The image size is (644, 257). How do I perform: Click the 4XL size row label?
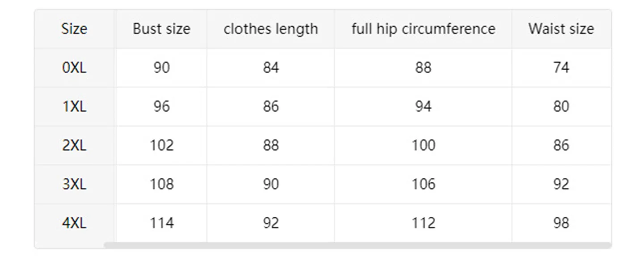pos(74,223)
